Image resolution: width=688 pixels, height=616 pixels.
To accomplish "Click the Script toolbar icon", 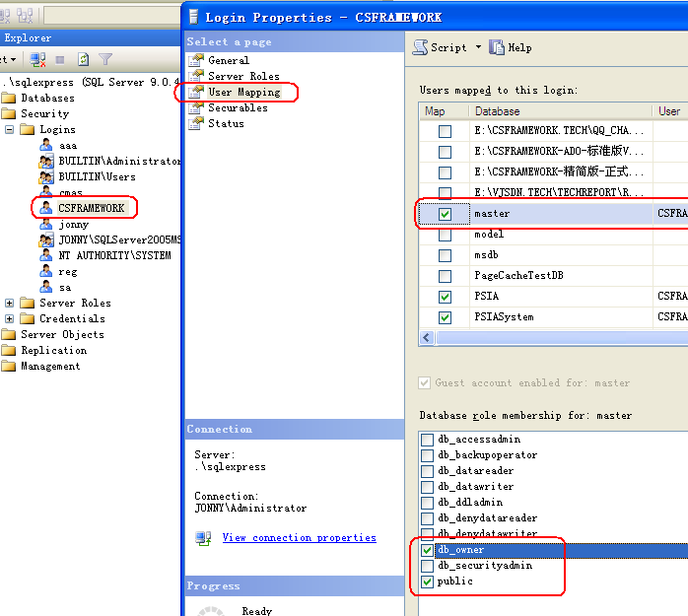I will tap(420, 47).
